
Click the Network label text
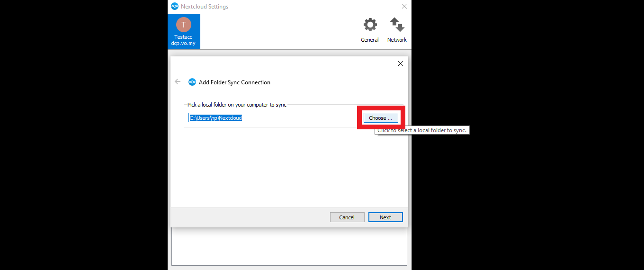(x=397, y=40)
